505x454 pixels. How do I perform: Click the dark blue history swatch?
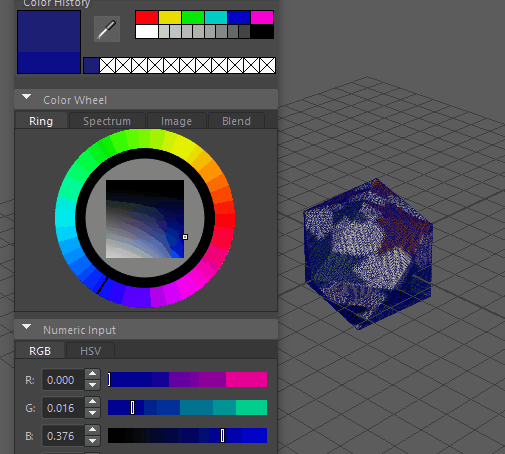click(x=91, y=65)
